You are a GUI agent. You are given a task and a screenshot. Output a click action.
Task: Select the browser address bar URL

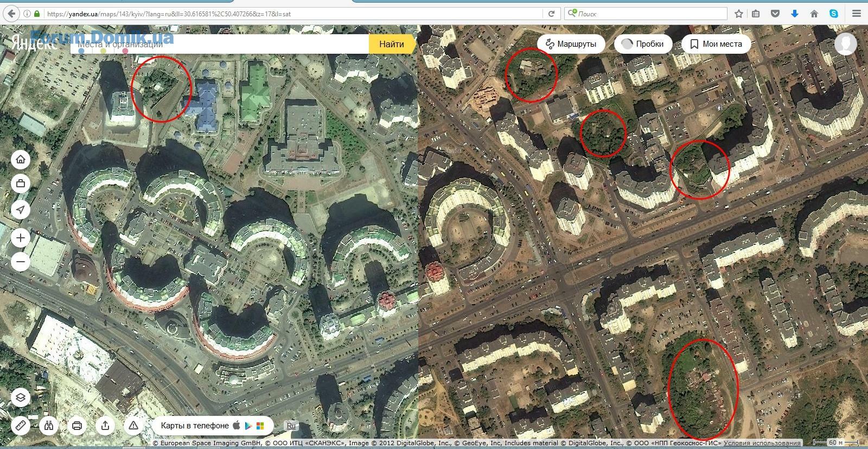pyautogui.click(x=293, y=14)
